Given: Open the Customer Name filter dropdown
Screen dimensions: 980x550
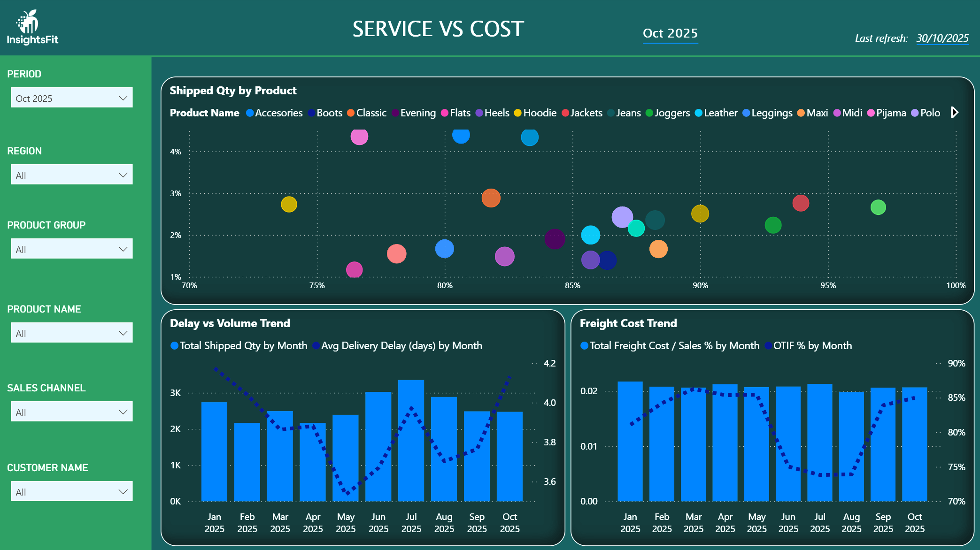Looking at the screenshot, I should pos(71,492).
